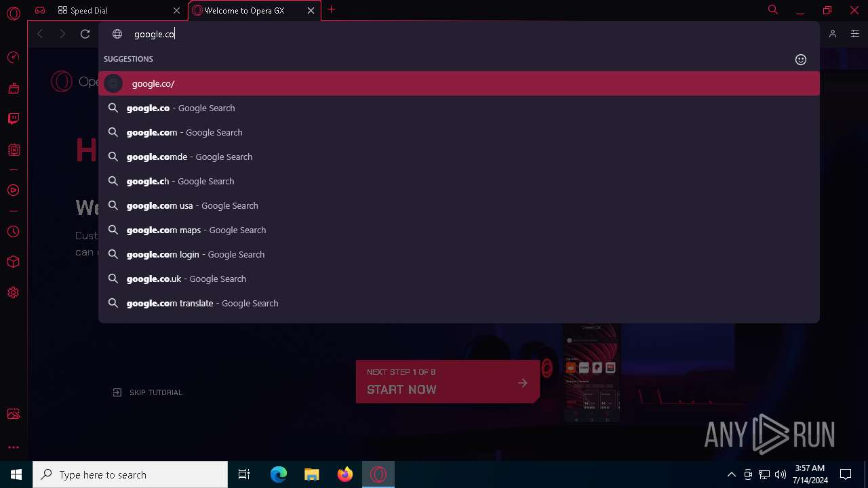
Task: Open the gallery picture icon in sidebar
Action: point(13,414)
